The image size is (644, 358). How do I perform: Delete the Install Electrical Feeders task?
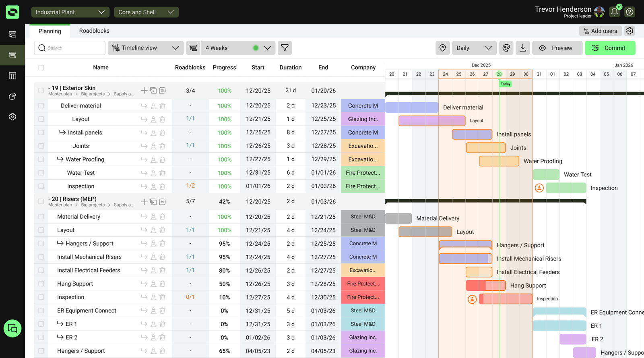(x=162, y=271)
